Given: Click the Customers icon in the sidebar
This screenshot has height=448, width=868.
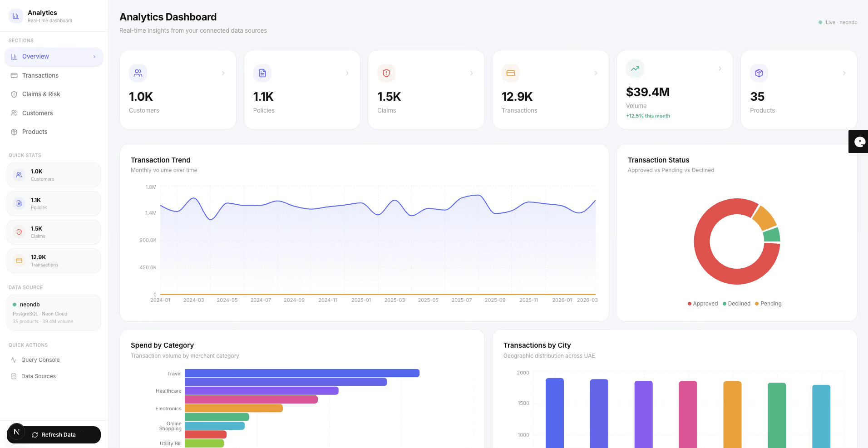Looking at the screenshot, I should (x=14, y=113).
